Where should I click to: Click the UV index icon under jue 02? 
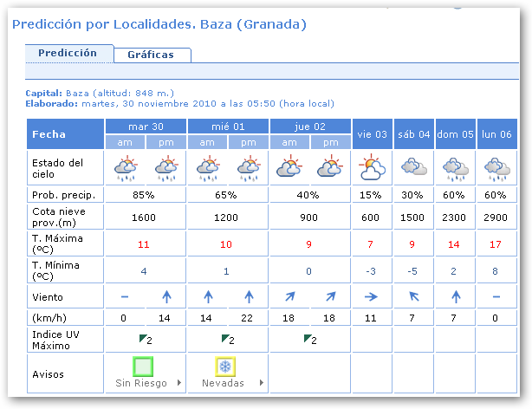pos(310,339)
